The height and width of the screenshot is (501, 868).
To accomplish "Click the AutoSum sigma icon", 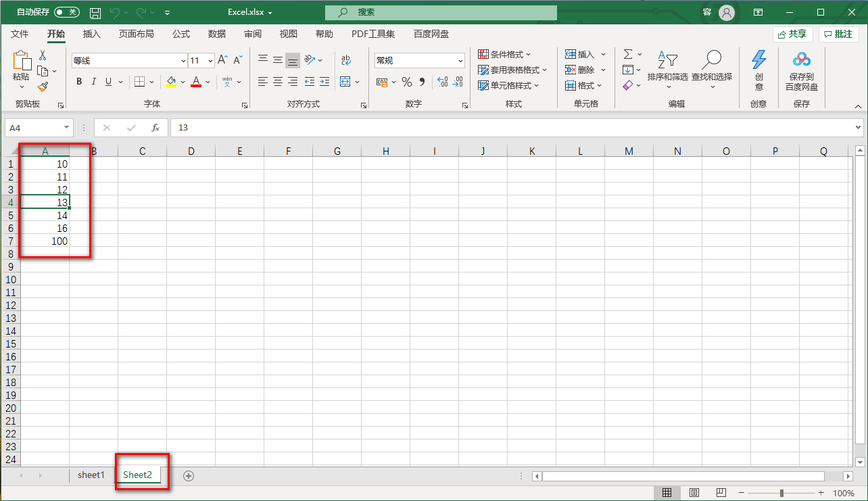I will [628, 54].
